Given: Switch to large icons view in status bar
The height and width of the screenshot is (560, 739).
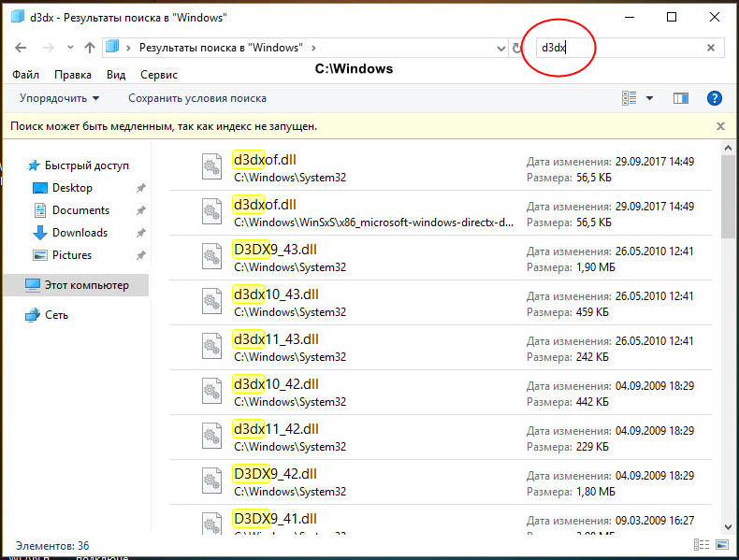Looking at the screenshot, I should tap(721, 545).
